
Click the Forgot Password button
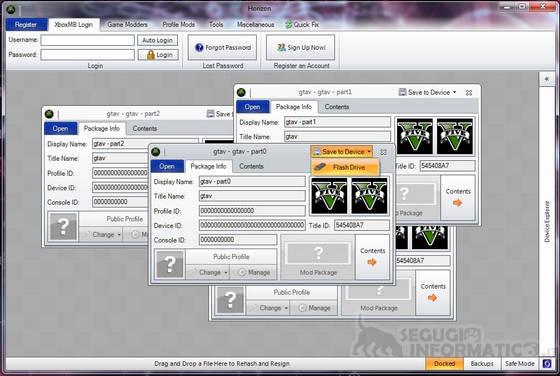click(222, 47)
